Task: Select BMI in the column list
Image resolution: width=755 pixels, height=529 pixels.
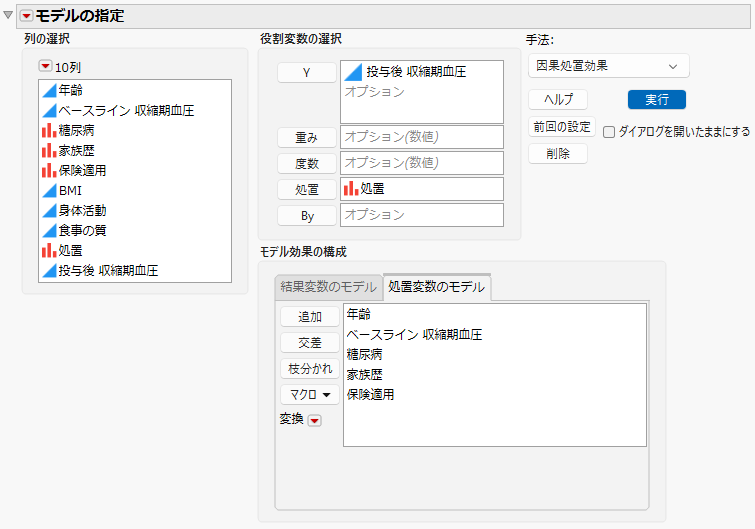Action: [x=70, y=191]
